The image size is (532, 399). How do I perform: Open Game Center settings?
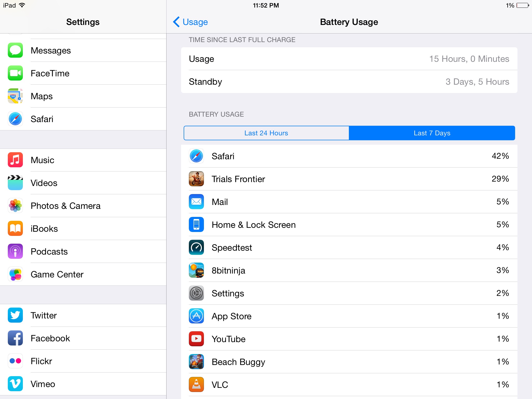click(x=83, y=274)
